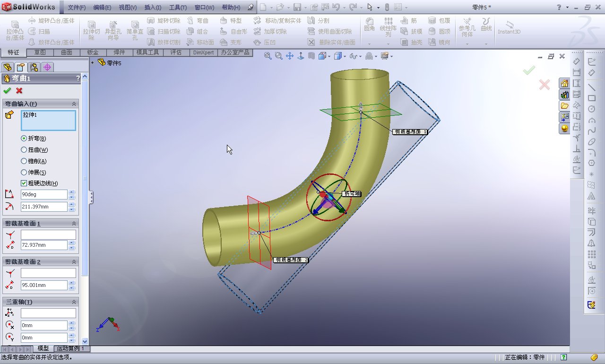Click the Flex (弯曲) feature icon

point(197,21)
